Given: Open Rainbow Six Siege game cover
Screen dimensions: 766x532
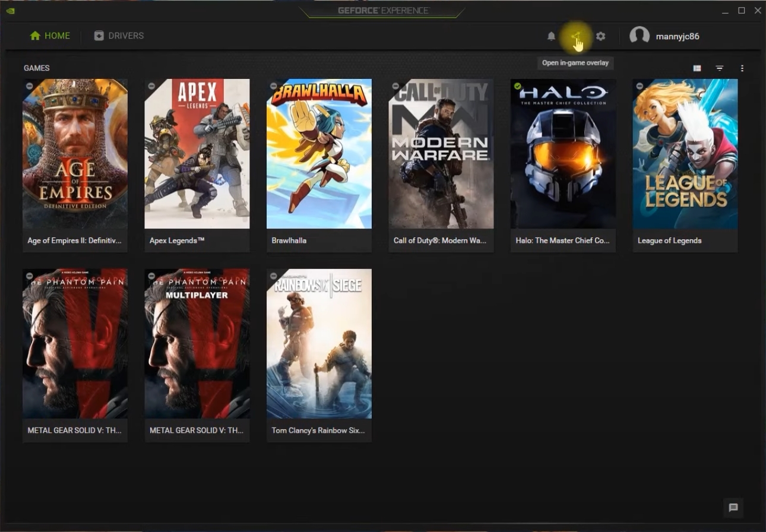Looking at the screenshot, I should [x=319, y=344].
